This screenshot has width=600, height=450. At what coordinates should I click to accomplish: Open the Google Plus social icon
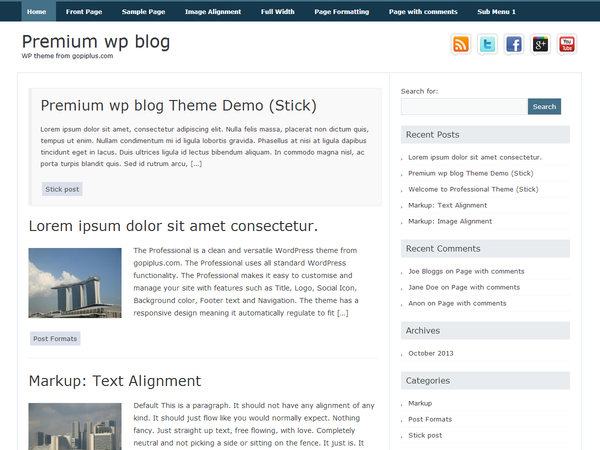click(540, 44)
